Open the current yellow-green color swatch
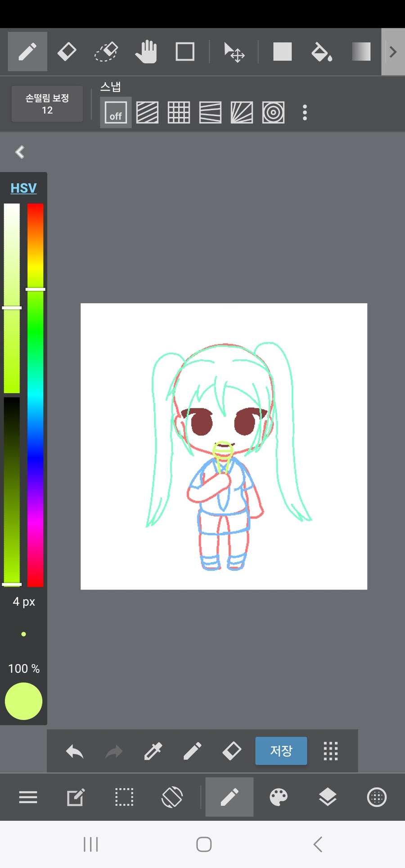Viewport: 405px width, 868px height. pyautogui.click(x=23, y=701)
